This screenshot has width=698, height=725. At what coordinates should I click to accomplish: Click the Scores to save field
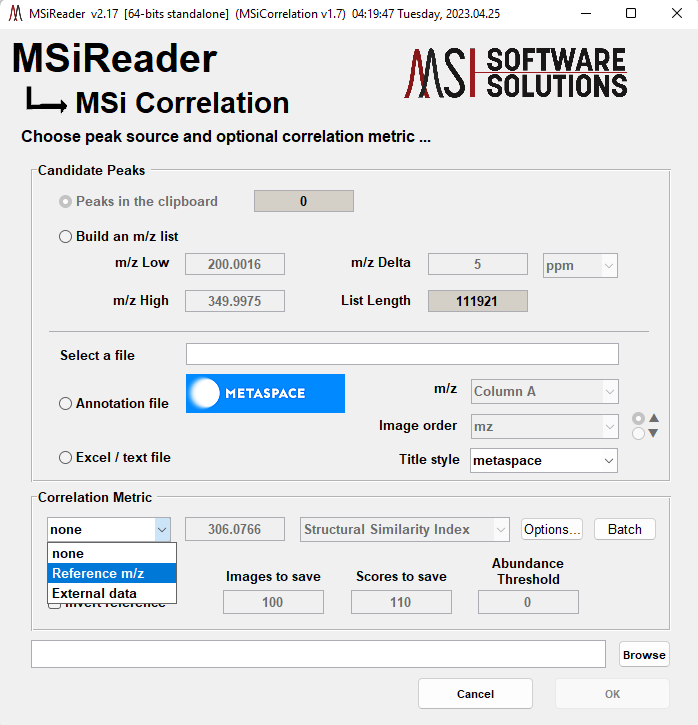click(x=401, y=602)
